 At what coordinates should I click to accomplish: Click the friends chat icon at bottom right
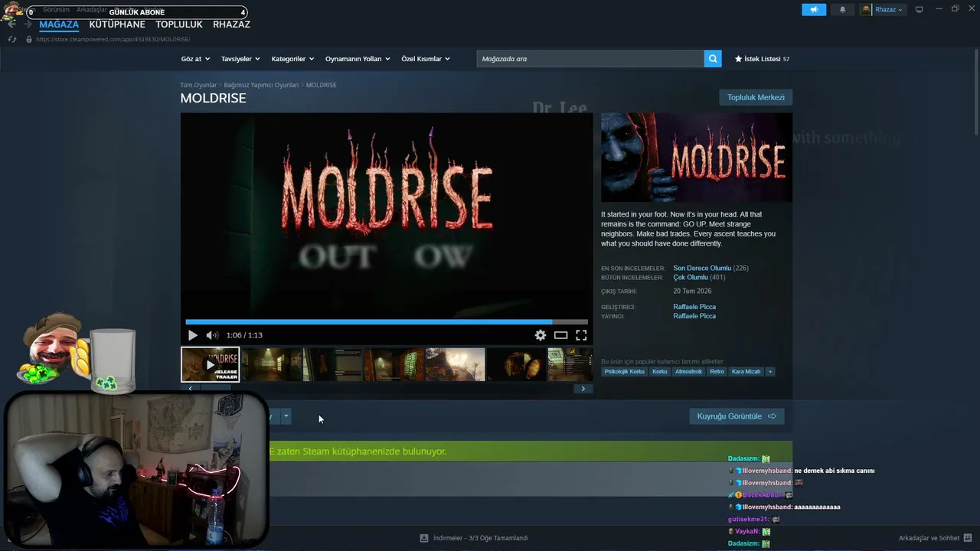coord(968,538)
